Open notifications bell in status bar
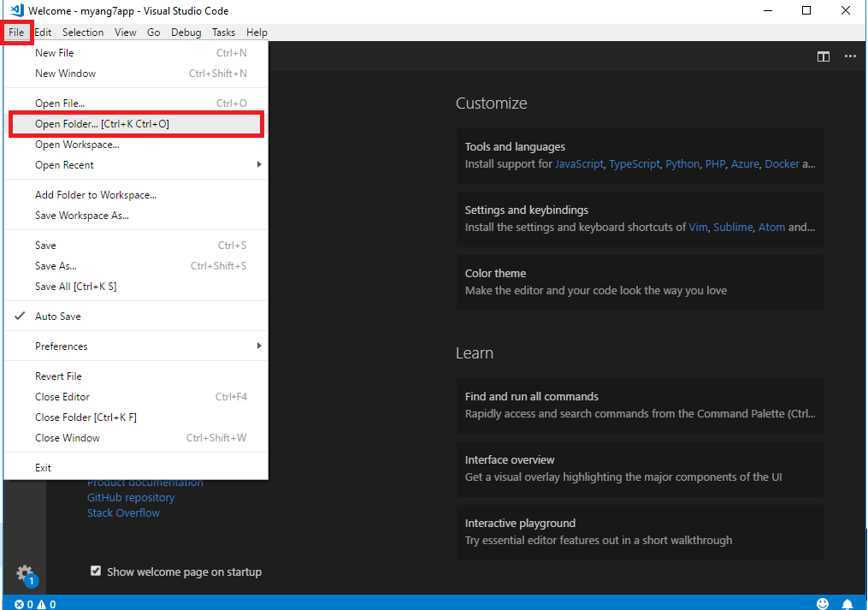This screenshot has height=610, width=868. click(847, 603)
